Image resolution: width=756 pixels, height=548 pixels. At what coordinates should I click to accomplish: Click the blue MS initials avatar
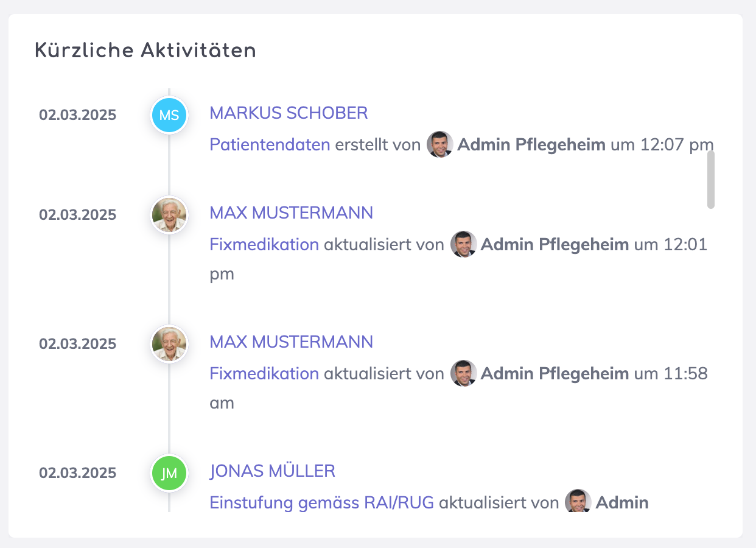(169, 115)
